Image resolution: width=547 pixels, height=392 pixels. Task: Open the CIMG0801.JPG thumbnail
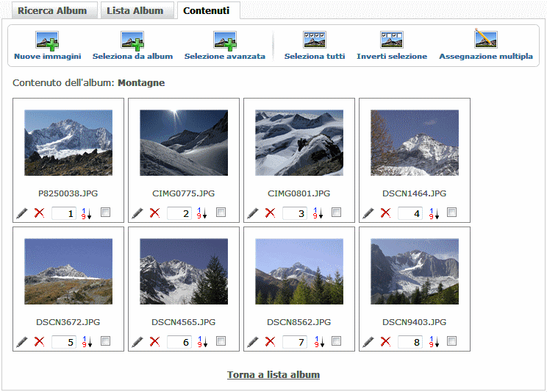pyautogui.click(x=299, y=143)
